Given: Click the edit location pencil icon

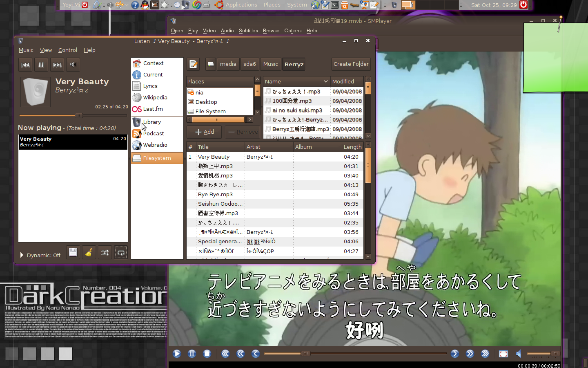Looking at the screenshot, I should click(x=193, y=64).
